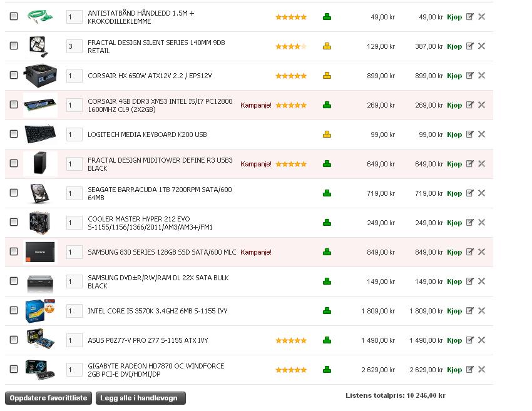The image size is (532, 411).
Task: Tick the checkbox for Antistatbånd håndledd
Action: coord(14,16)
